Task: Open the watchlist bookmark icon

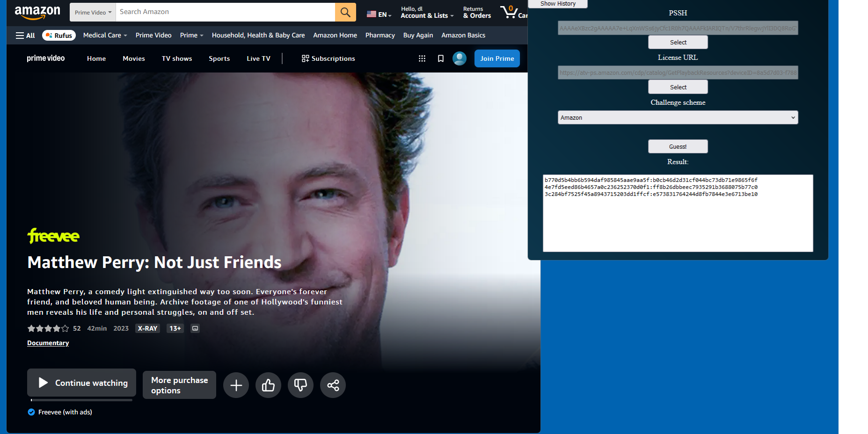Action: (441, 58)
